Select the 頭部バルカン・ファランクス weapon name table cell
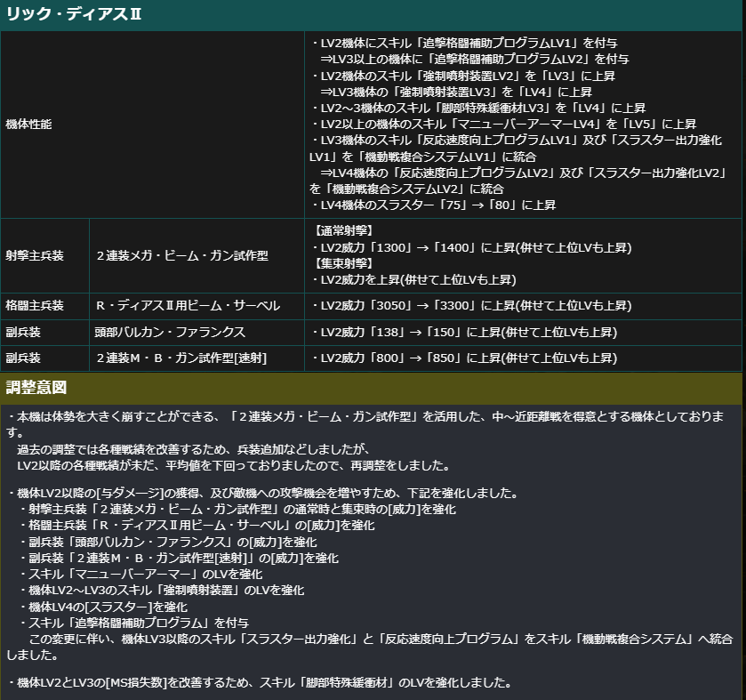 [x=170, y=332]
